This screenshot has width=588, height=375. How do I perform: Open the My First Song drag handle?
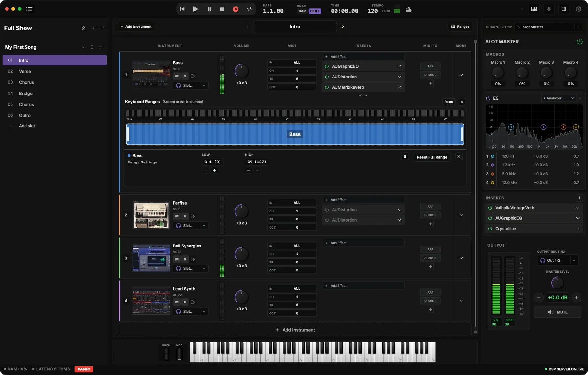click(92, 47)
